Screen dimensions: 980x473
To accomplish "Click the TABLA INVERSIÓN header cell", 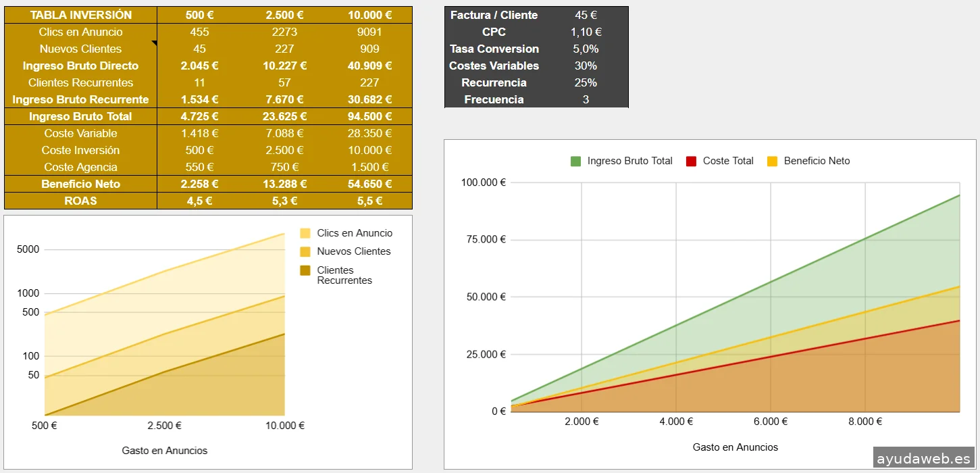I will (81, 15).
